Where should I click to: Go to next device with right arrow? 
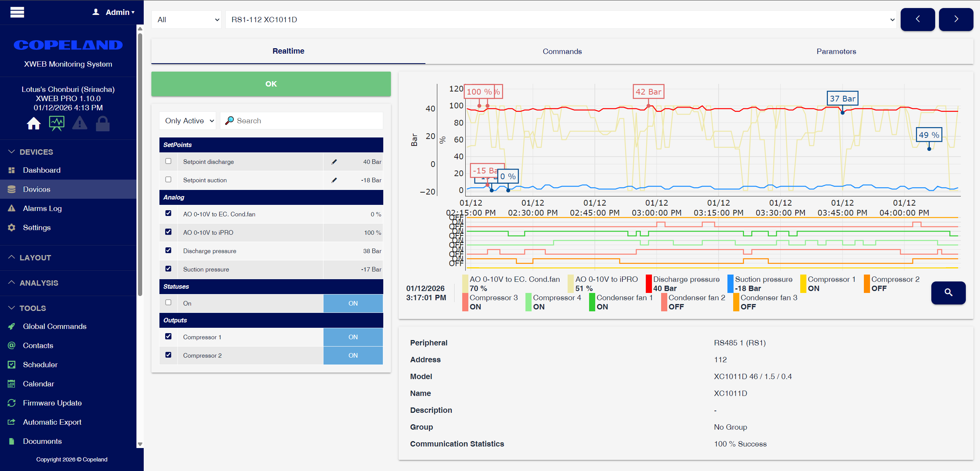pos(956,19)
